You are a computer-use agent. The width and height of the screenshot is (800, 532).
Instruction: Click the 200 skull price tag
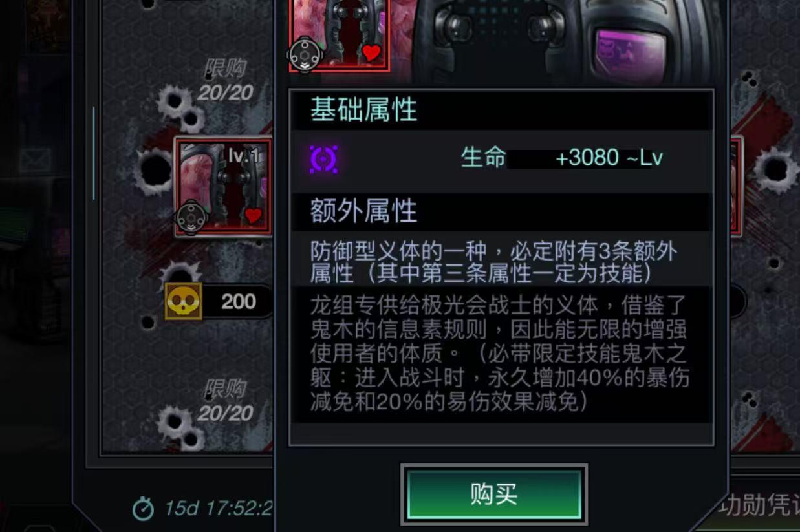coord(219,301)
